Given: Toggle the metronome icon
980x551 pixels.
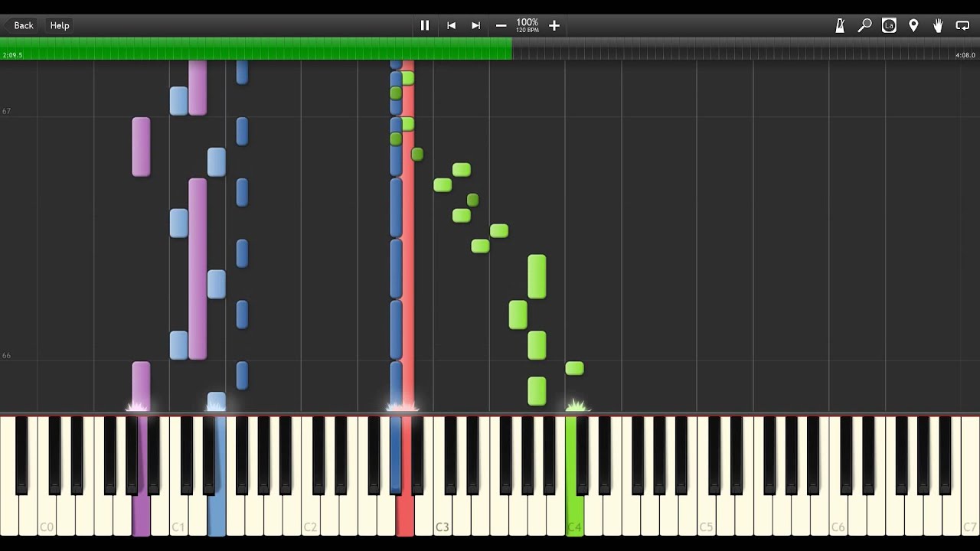Looking at the screenshot, I should coord(840,25).
